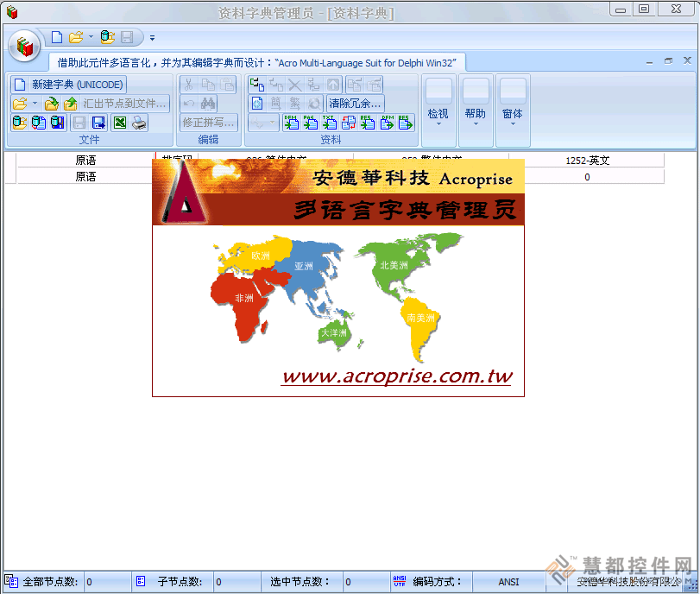
Task: Click the 选中节点数 status label
Action: pos(300,582)
